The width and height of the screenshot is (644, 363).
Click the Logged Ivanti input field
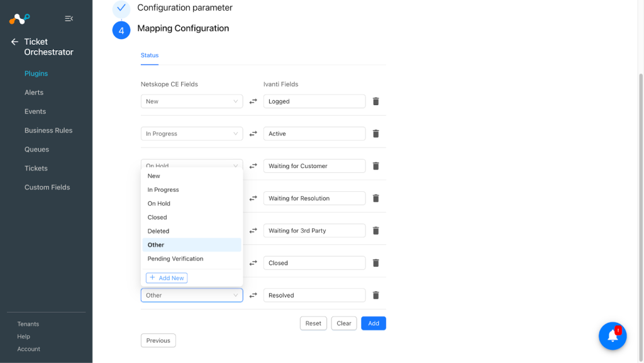(314, 101)
